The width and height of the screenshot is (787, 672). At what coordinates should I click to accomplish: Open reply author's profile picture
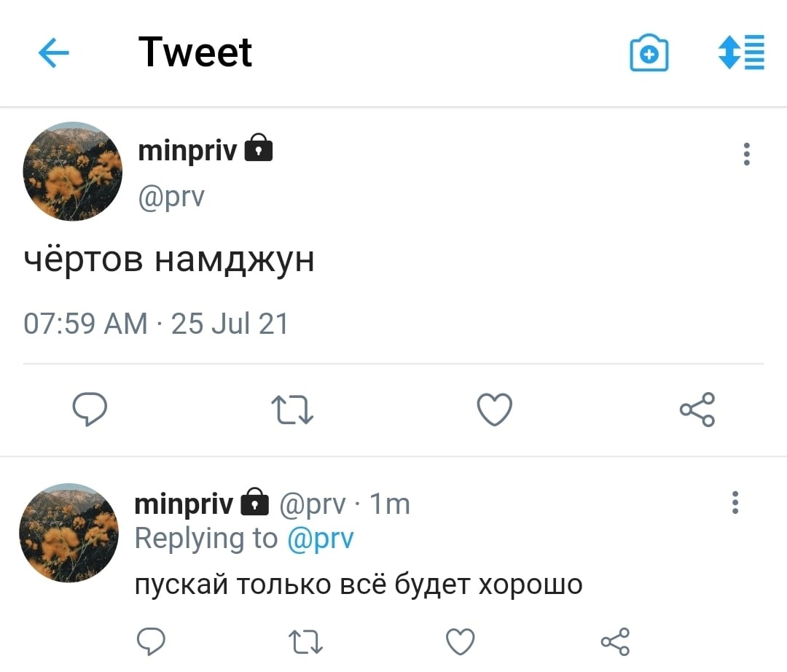[68, 532]
